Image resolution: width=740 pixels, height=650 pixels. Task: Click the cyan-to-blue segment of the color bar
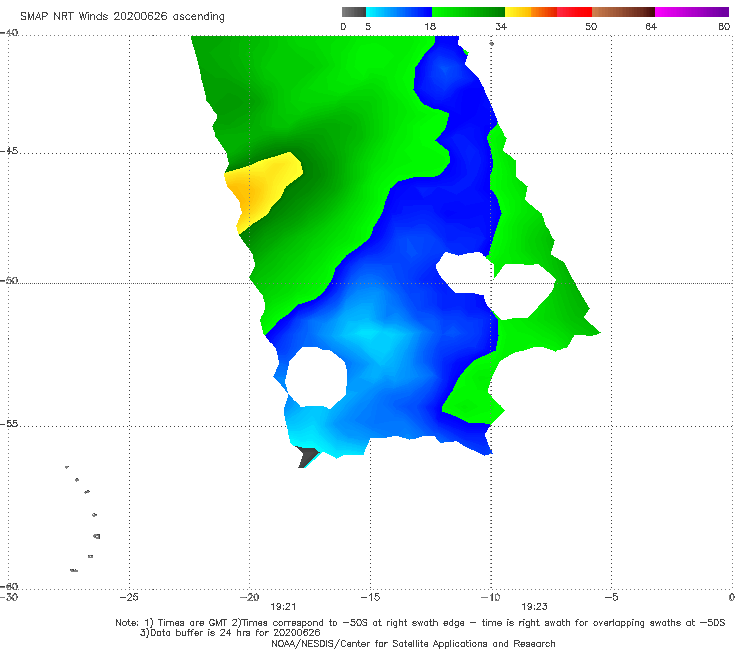(399, 12)
